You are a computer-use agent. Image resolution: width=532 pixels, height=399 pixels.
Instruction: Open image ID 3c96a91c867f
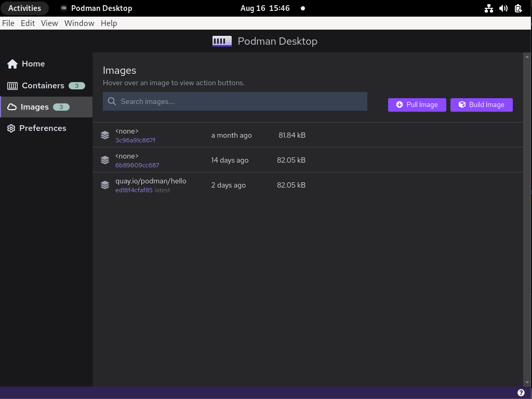point(135,140)
